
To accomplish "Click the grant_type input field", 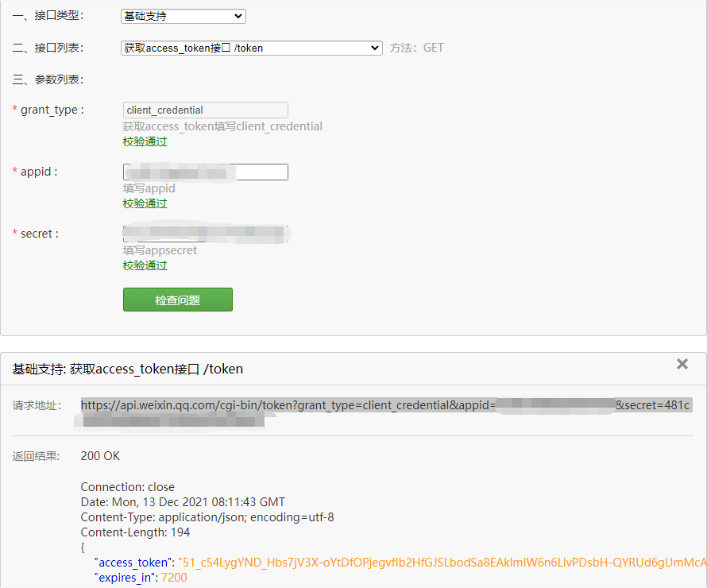I will 206,110.
